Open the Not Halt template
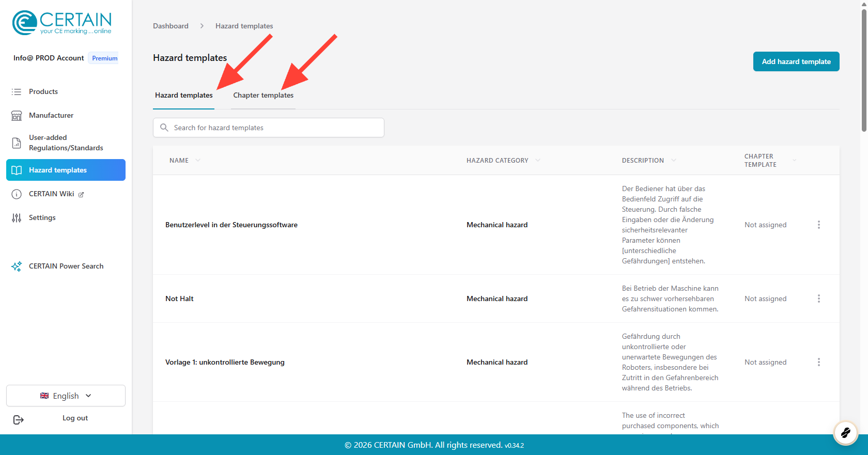 179,299
